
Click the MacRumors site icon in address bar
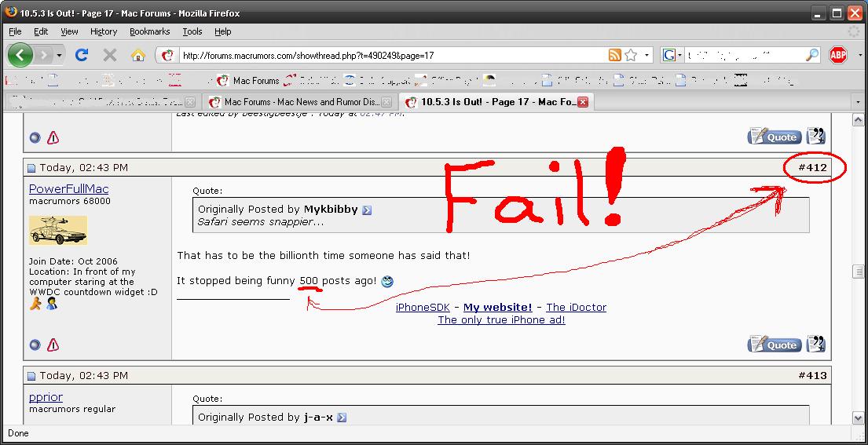tap(168, 55)
